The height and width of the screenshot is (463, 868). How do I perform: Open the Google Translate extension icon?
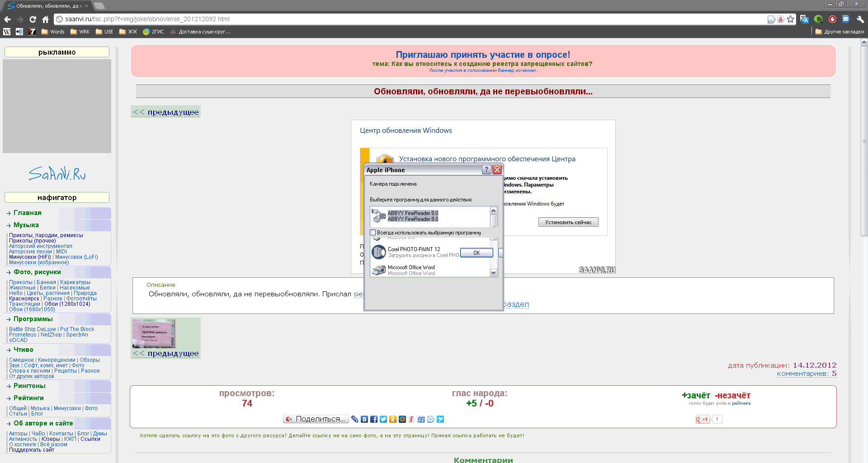(x=804, y=19)
